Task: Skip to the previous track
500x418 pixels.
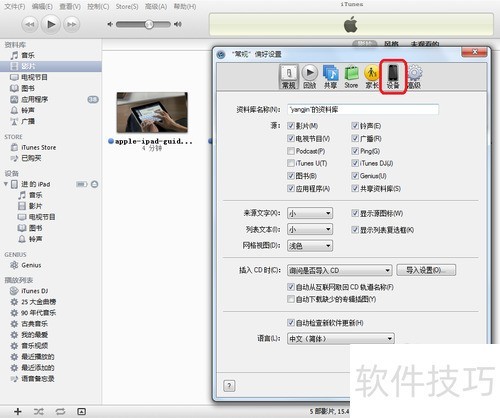Action: 30,24
